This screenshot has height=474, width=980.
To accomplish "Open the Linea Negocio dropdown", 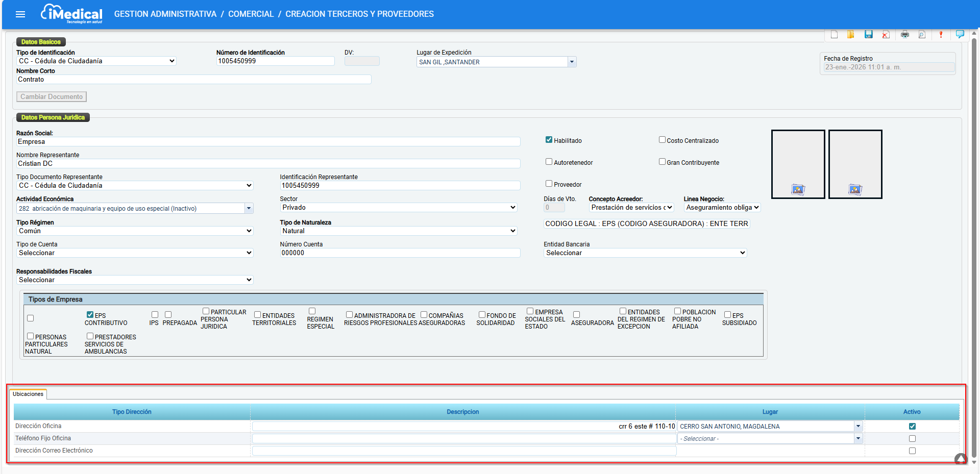I will (722, 208).
